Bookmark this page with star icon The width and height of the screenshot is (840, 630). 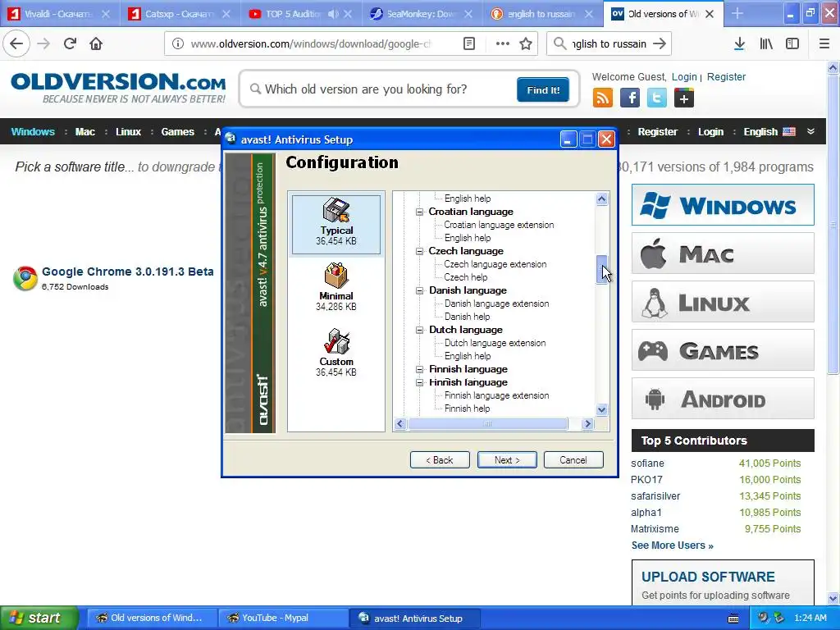(526, 44)
